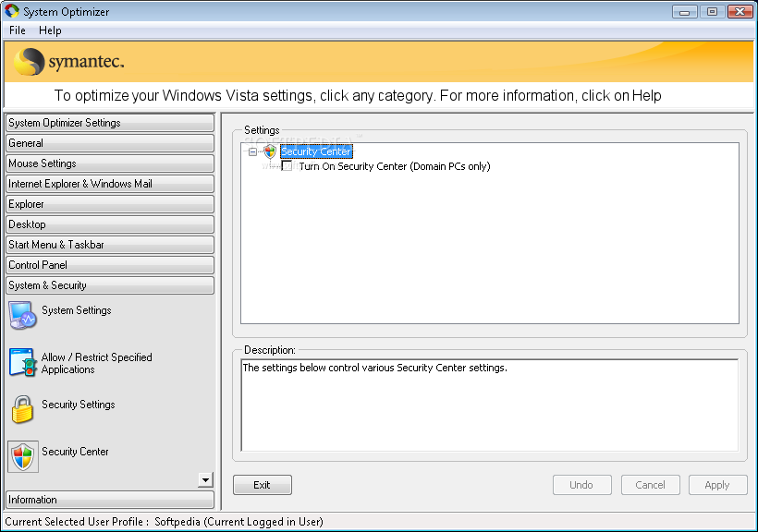Select Security Center label in sidebar
The width and height of the screenshot is (758, 532).
[x=75, y=452]
